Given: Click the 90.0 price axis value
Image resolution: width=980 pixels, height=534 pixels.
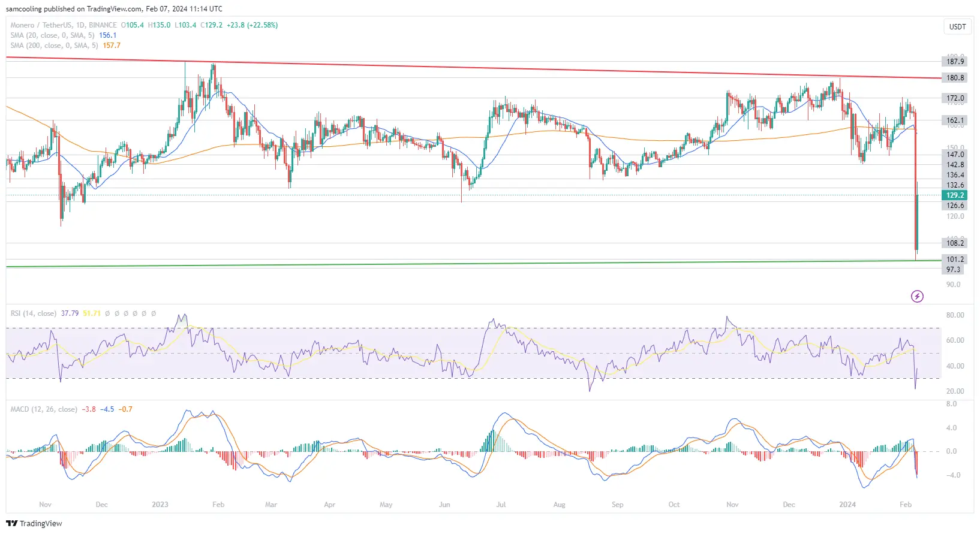Looking at the screenshot, I should (954, 285).
